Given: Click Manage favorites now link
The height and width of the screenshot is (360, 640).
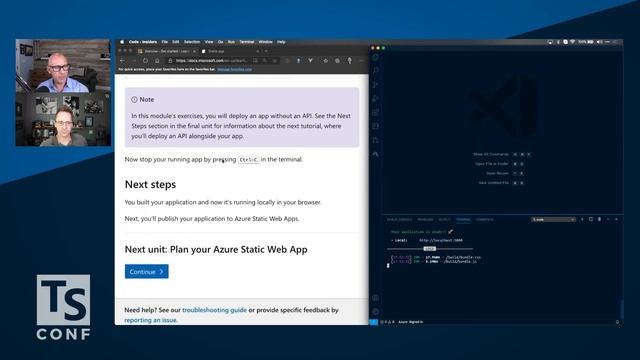Looking at the screenshot, I should tap(234, 69).
